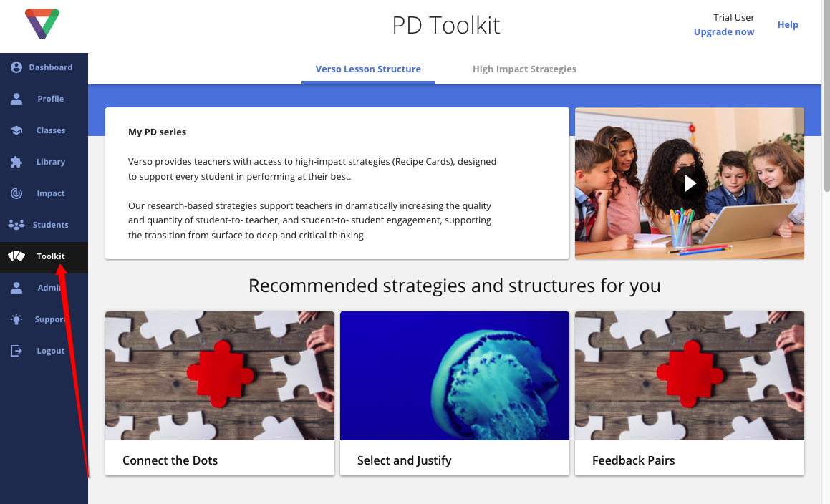This screenshot has height=504, width=830.
Task: Click the Admin person icon
Action: 16,288
